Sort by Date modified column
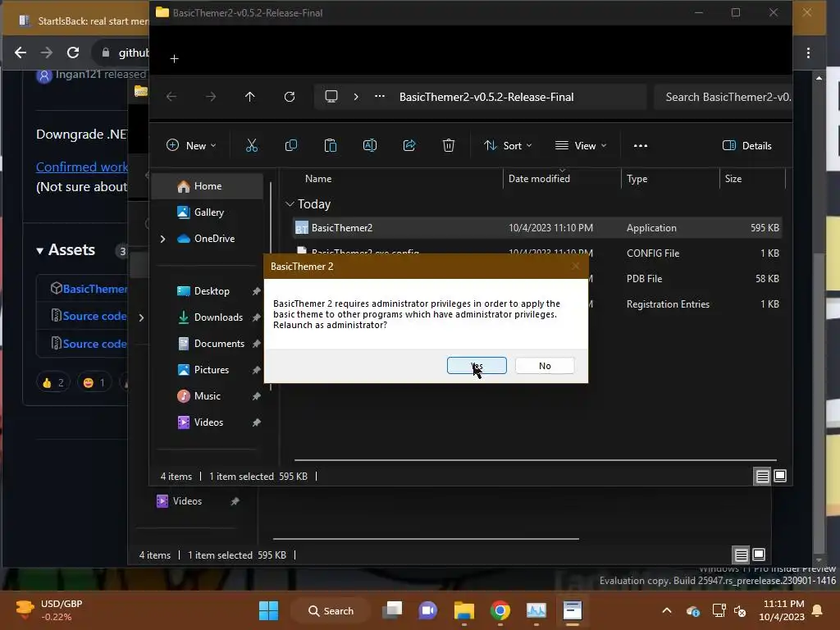Screen dimensions: 840x630 539,178
